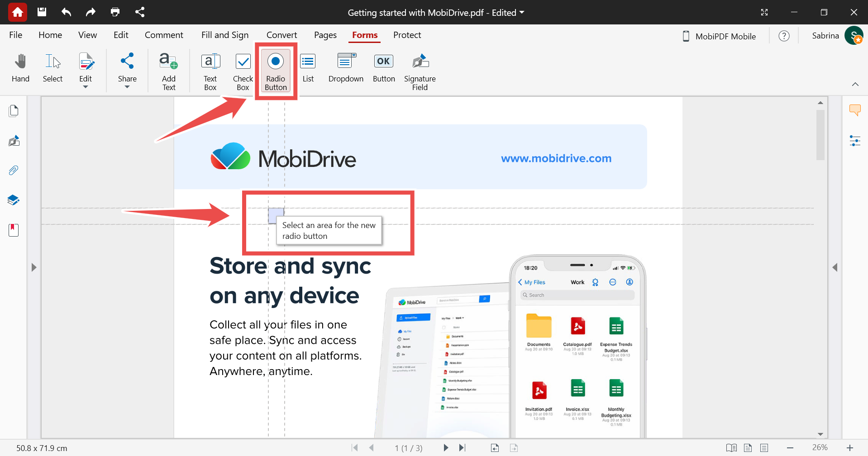Image resolution: width=868 pixels, height=456 pixels.
Task: Click the Print icon
Action: coord(115,12)
